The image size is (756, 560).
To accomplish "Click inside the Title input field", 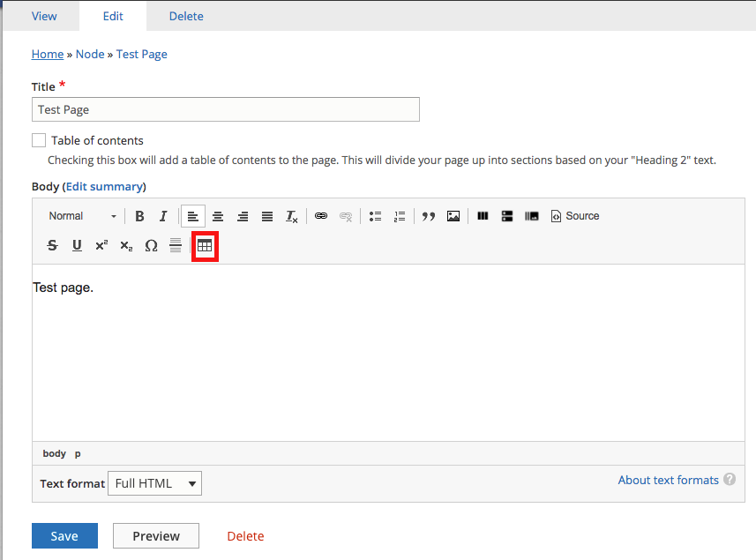I will pos(225,109).
